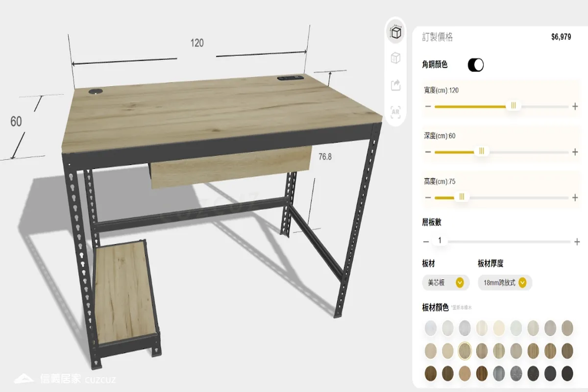Click the width slider handle
This screenshot has width=588, height=392.
click(x=513, y=106)
